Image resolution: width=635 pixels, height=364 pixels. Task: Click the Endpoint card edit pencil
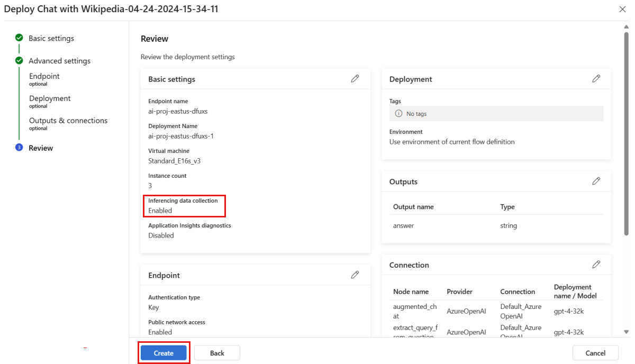[355, 275]
